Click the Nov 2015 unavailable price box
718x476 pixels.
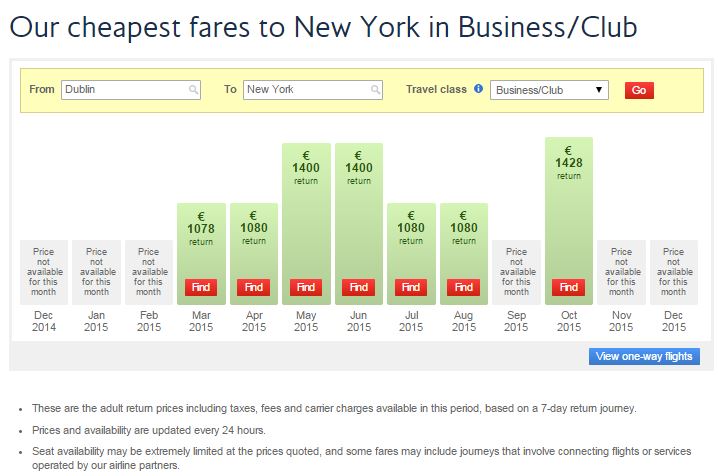[621, 271]
